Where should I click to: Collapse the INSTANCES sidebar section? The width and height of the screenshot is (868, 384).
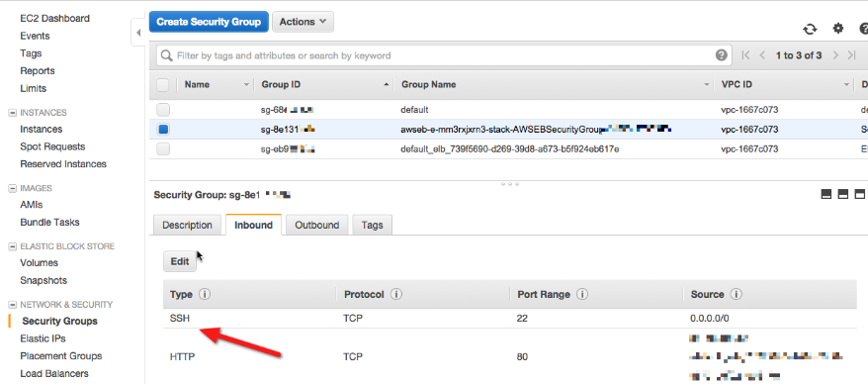point(12,113)
